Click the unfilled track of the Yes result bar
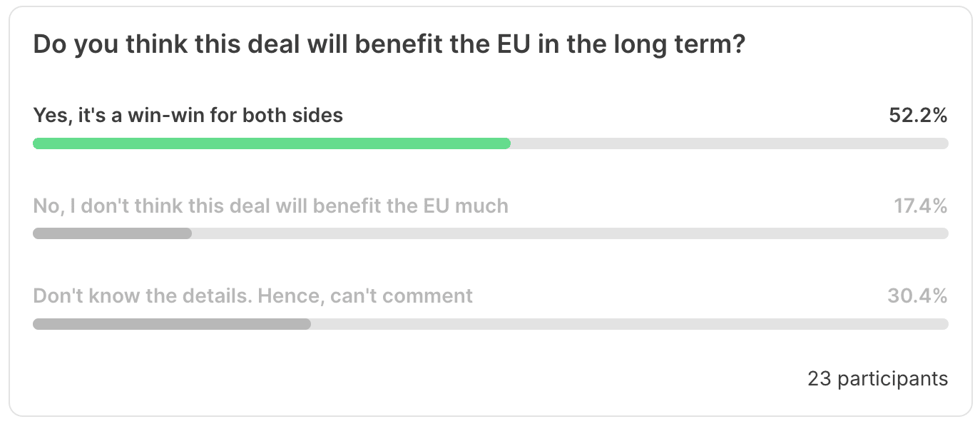This screenshot has width=980, height=424. pos(728,143)
